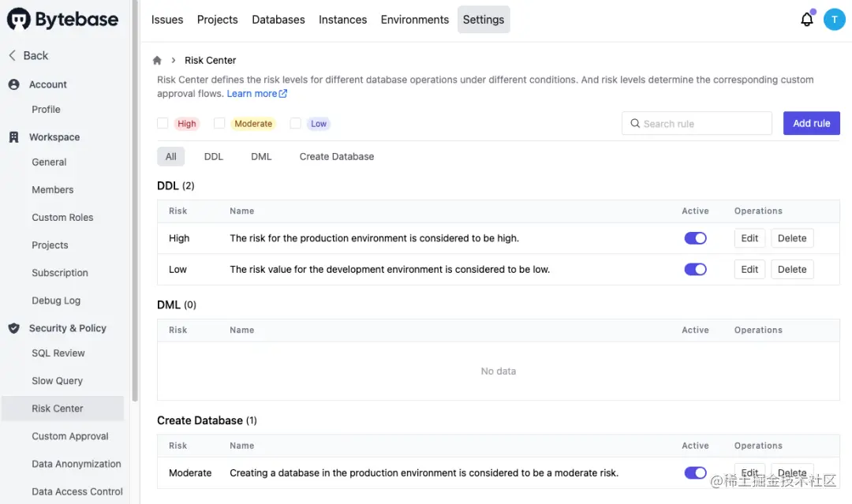The height and width of the screenshot is (504, 852).
Task: Click the Account person icon
Action: 13,84
